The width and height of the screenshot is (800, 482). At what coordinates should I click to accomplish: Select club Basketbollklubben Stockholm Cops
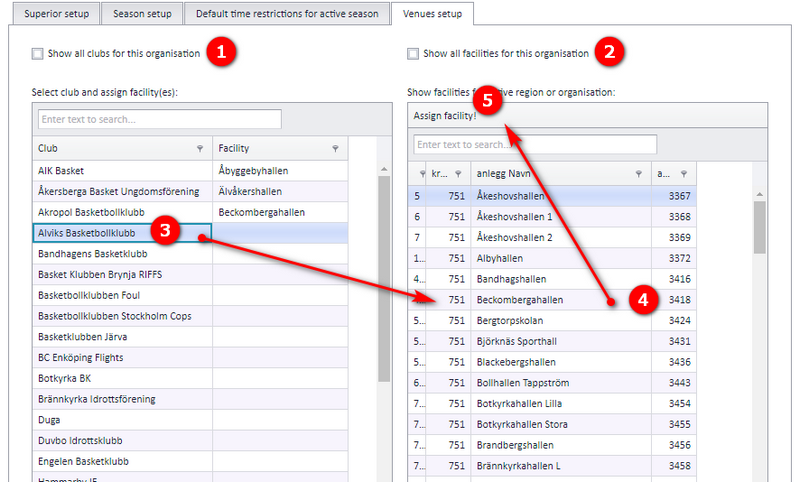coord(122,316)
